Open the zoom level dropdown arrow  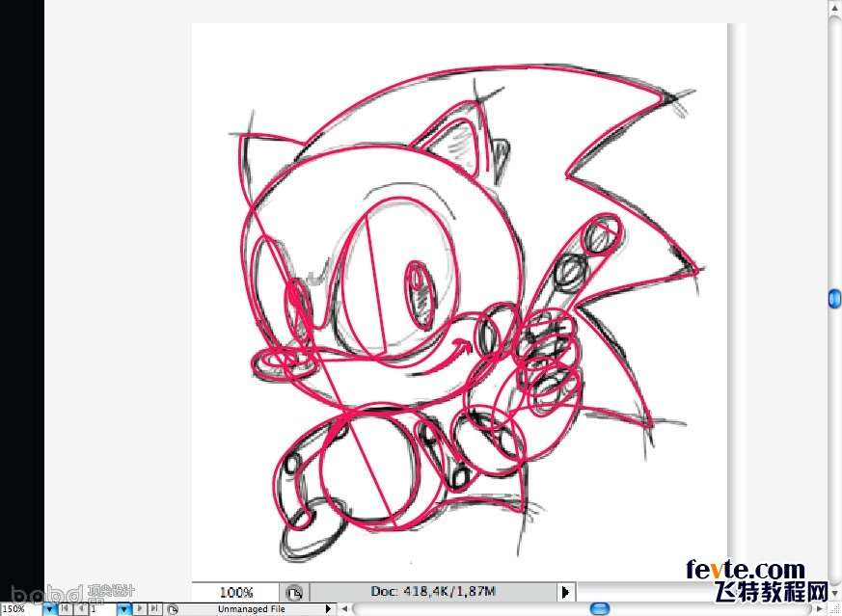pyautogui.click(x=50, y=609)
